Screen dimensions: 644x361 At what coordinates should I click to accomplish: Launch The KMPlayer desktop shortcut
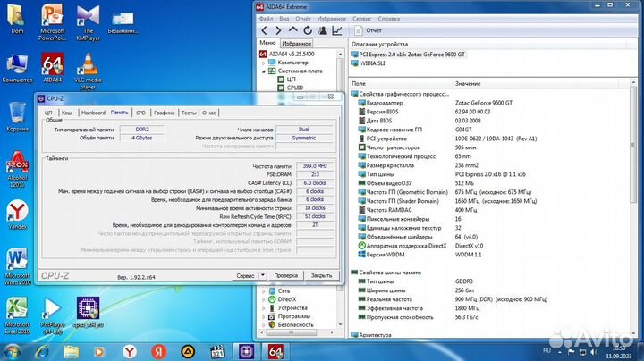click(88, 22)
